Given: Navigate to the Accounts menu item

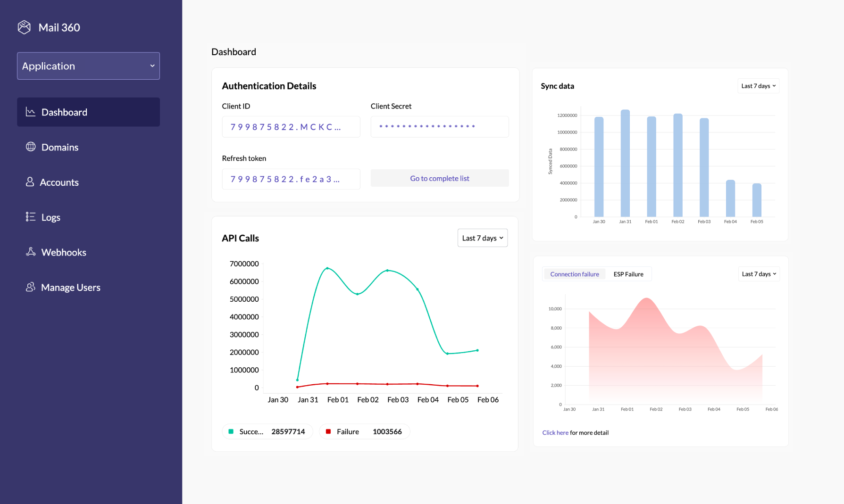Looking at the screenshot, I should (x=59, y=182).
